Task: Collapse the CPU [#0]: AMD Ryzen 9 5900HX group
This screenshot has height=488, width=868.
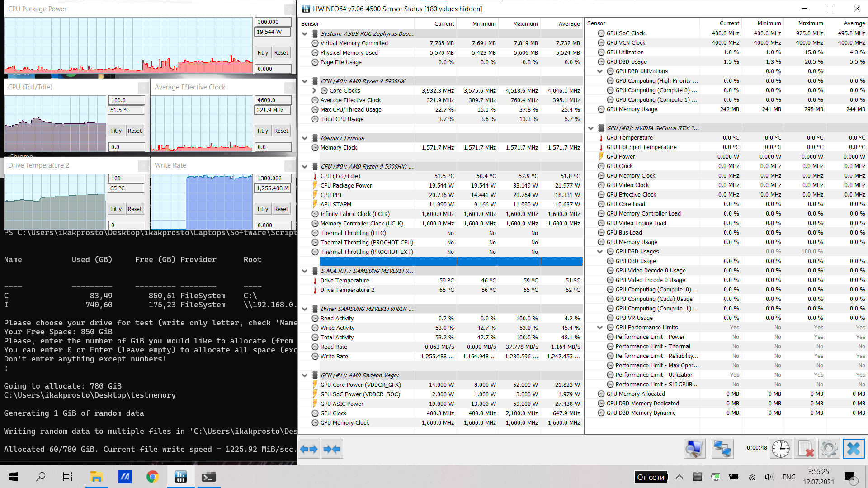Action: [x=305, y=81]
